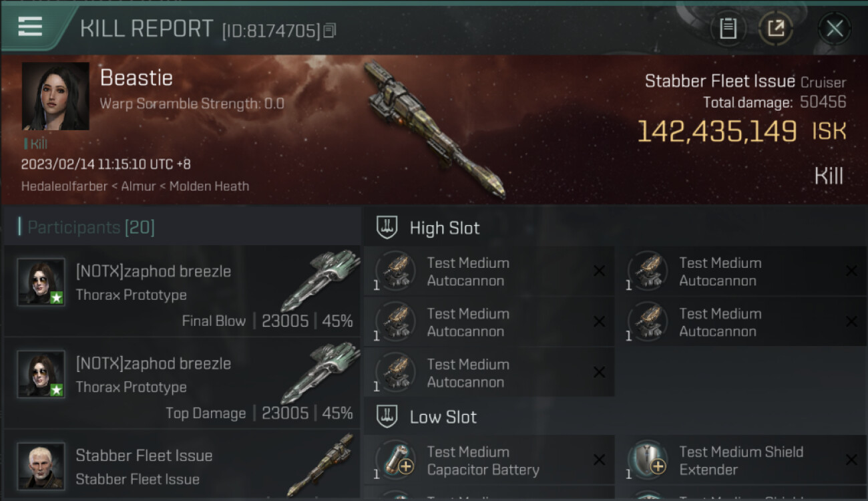Open Beastie's character portrait
This screenshot has height=501, width=868.
point(55,96)
